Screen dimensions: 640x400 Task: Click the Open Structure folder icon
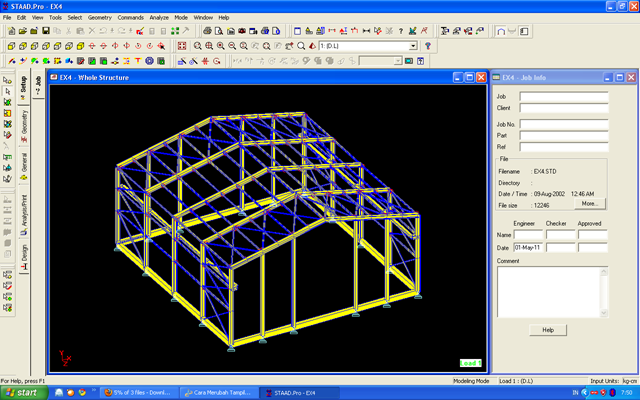(22, 31)
